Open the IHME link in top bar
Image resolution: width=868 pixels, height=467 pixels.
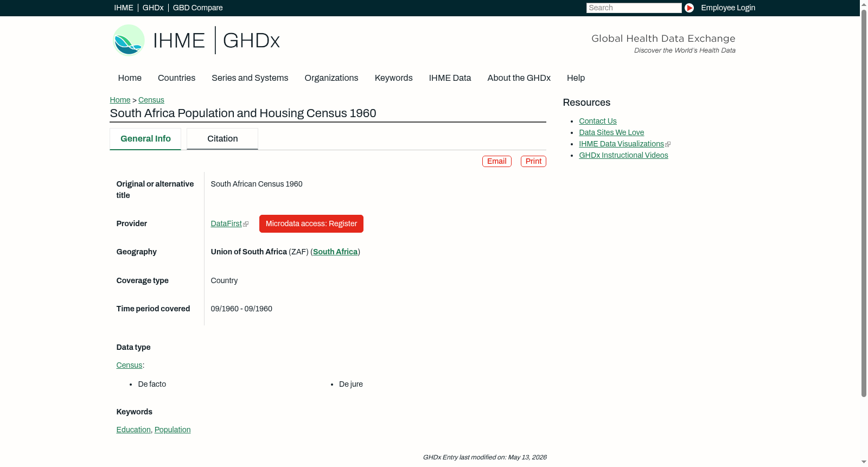pyautogui.click(x=124, y=8)
